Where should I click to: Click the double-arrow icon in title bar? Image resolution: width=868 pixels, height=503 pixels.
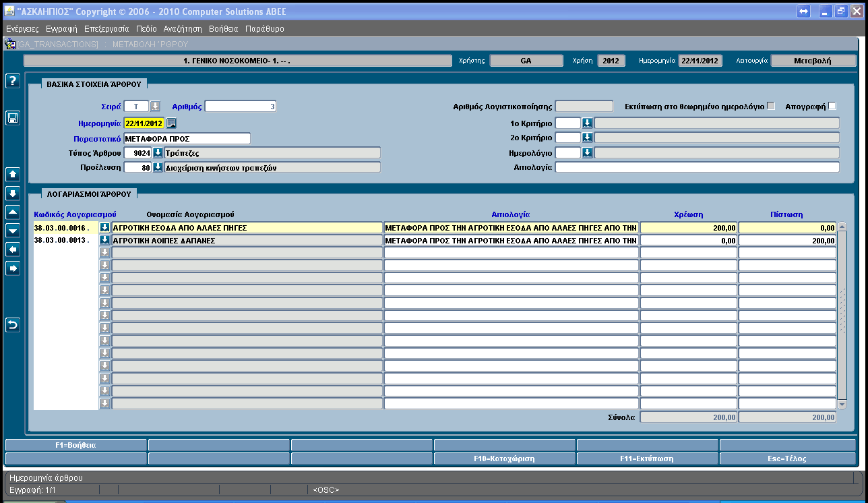[x=803, y=11]
